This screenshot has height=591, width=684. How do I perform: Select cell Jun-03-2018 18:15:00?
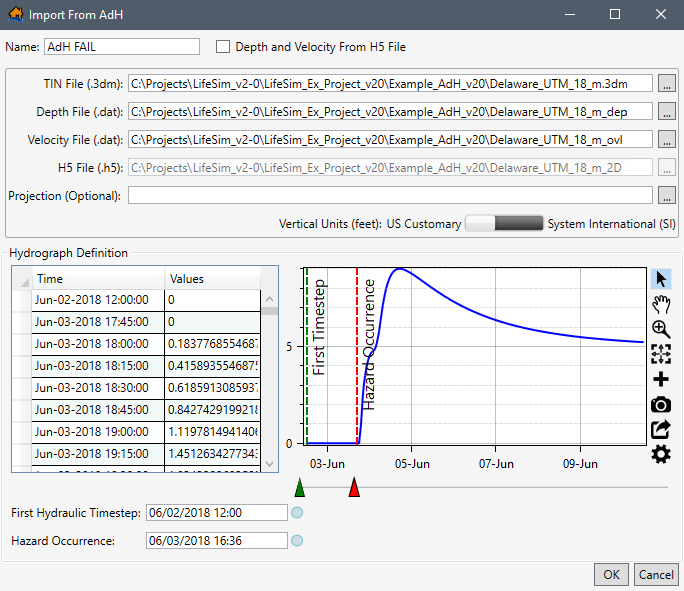point(98,366)
